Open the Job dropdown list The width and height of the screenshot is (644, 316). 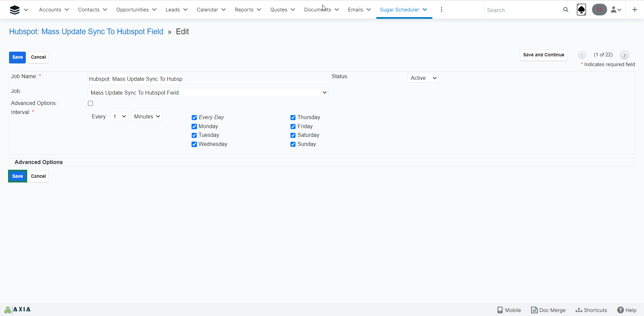coord(208,93)
